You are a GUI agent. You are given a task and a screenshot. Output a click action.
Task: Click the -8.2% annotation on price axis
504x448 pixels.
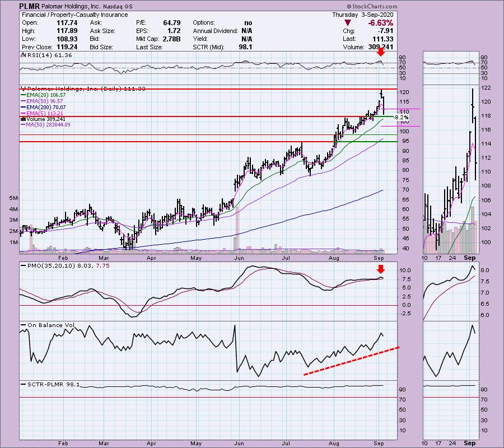(x=401, y=118)
